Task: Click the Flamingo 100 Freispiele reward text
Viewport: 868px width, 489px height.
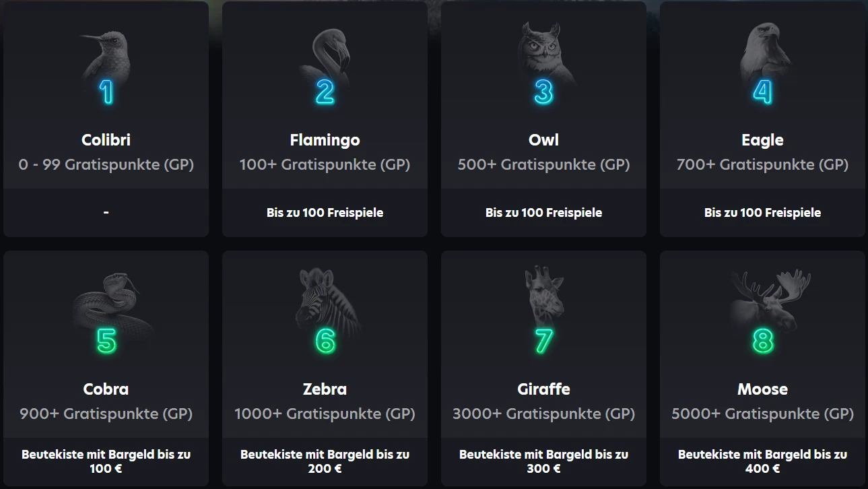Action: (325, 213)
